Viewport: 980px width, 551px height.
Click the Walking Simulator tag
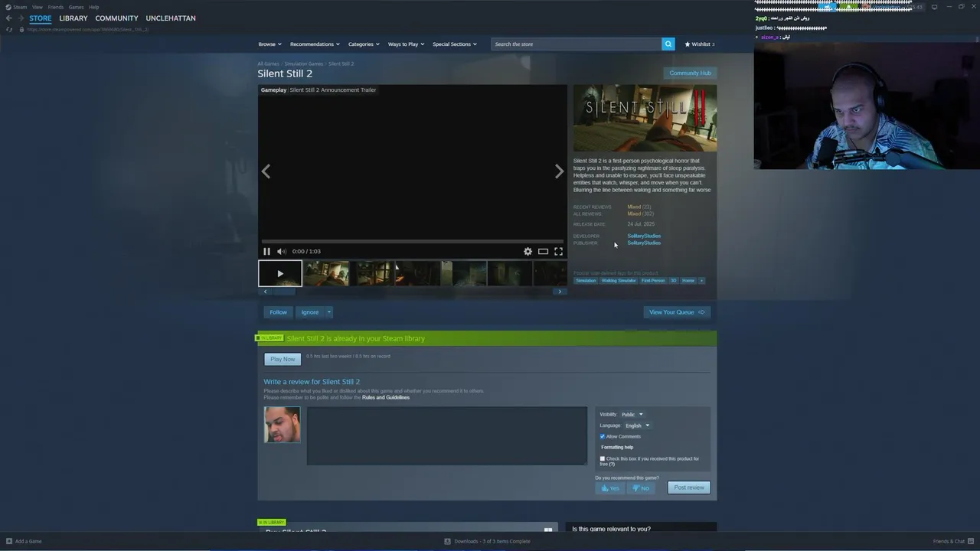coord(619,280)
